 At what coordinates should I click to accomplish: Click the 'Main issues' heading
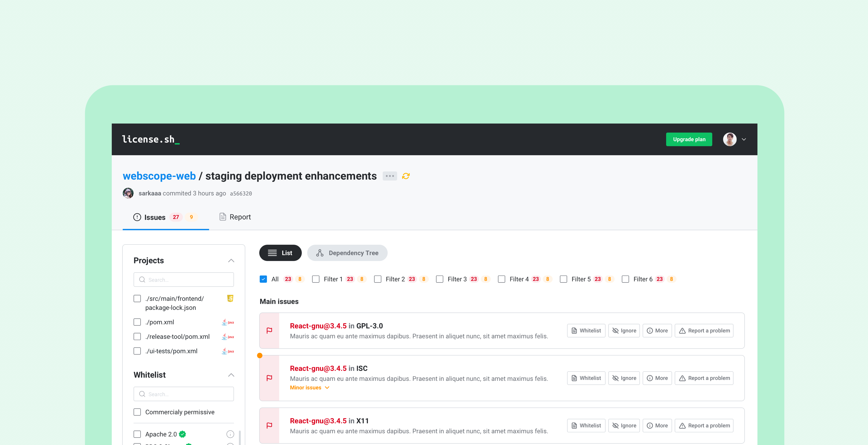tap(279, 302)
